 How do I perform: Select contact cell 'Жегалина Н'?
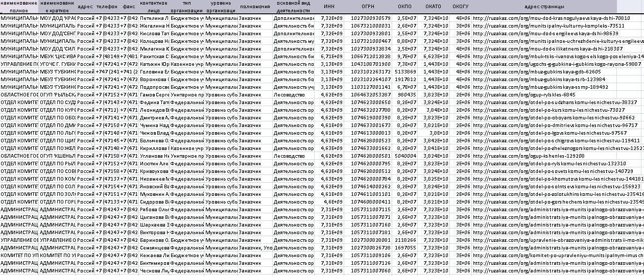154,26
